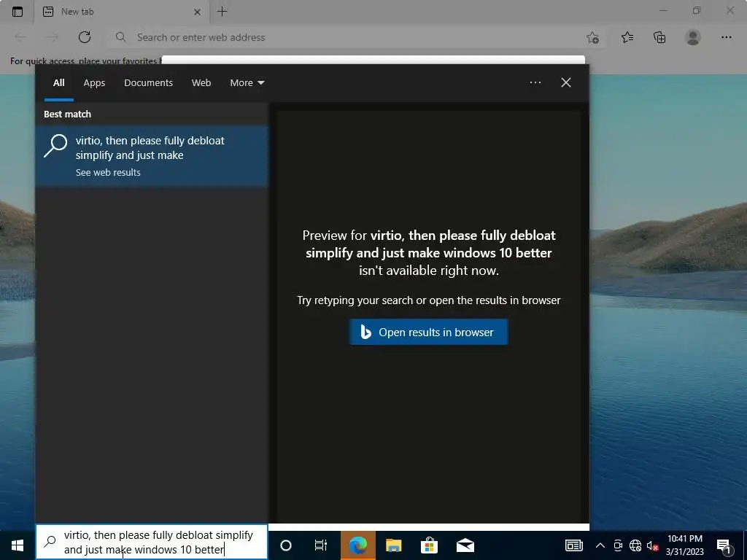
Task: Close the New tab tab
Action: [x=197, y=12]
